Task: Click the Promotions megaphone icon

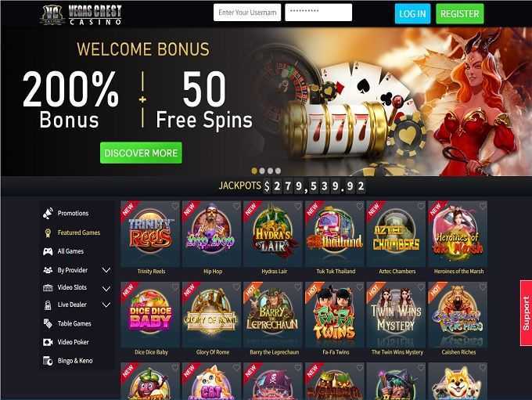Action: 48,213
